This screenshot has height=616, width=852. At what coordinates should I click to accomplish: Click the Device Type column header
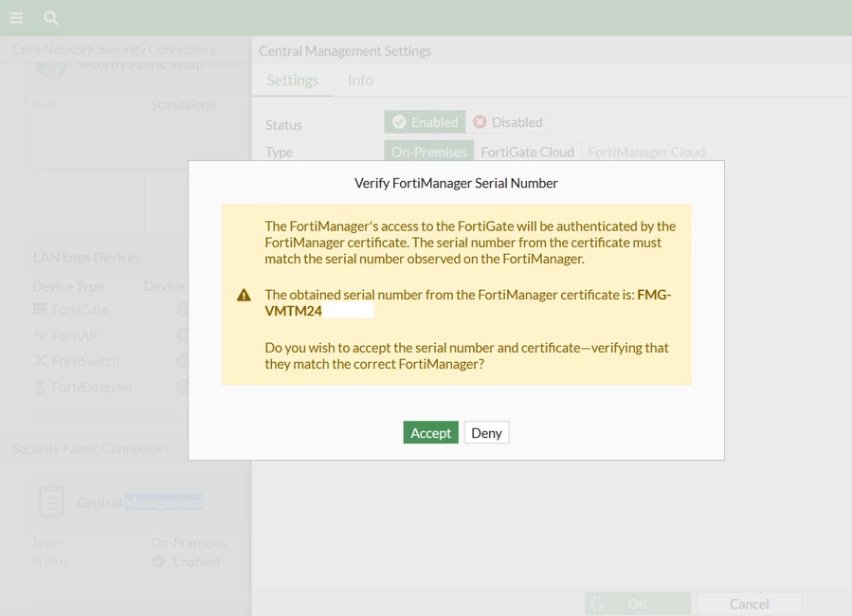[68, 285]
